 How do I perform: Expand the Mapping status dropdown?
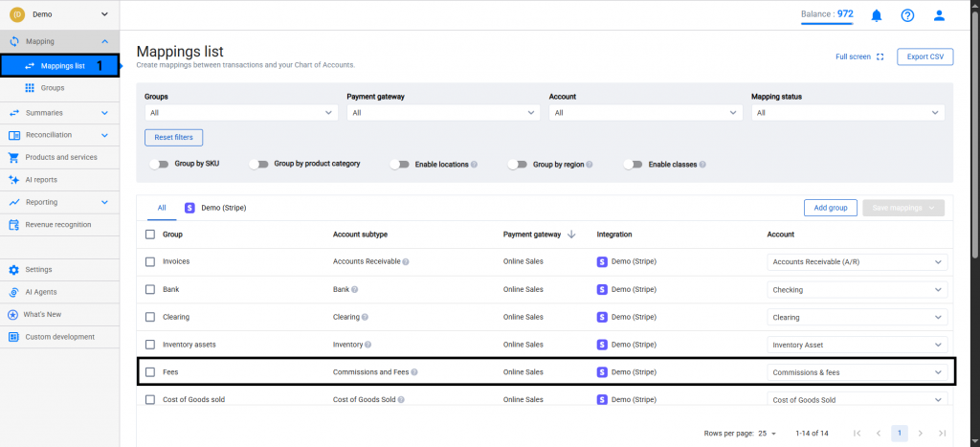point(848,113)
